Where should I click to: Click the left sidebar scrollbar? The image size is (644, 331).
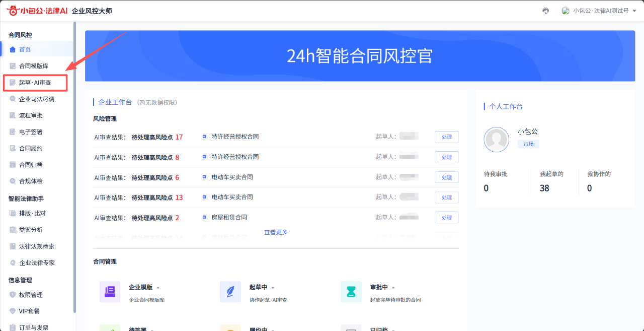click(x=74, y=166)
